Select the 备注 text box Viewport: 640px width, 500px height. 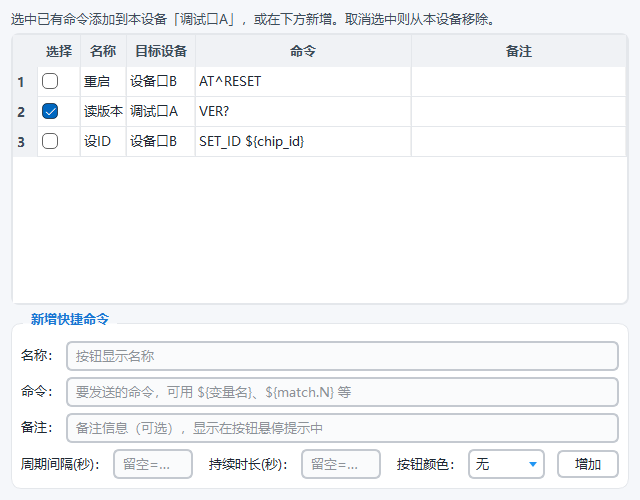click(x=342, y=428)
